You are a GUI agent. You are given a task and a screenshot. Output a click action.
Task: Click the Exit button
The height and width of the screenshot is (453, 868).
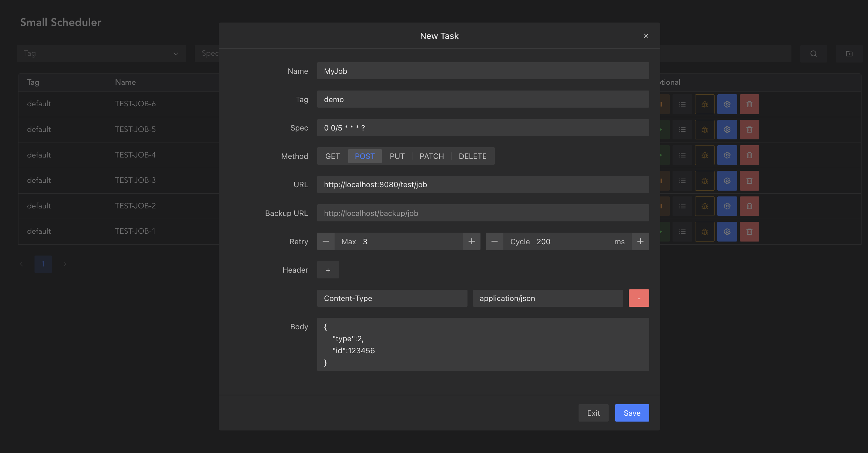point(593,413)
